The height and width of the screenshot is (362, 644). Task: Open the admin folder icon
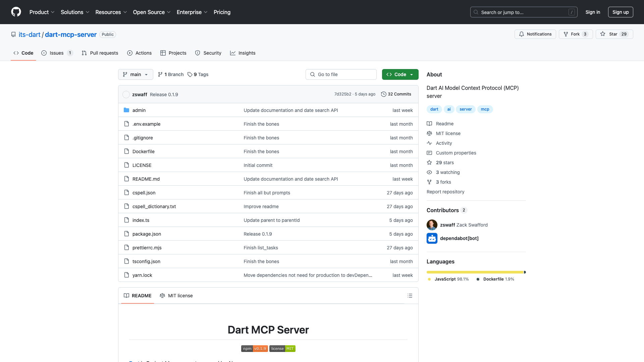[126, 110]
